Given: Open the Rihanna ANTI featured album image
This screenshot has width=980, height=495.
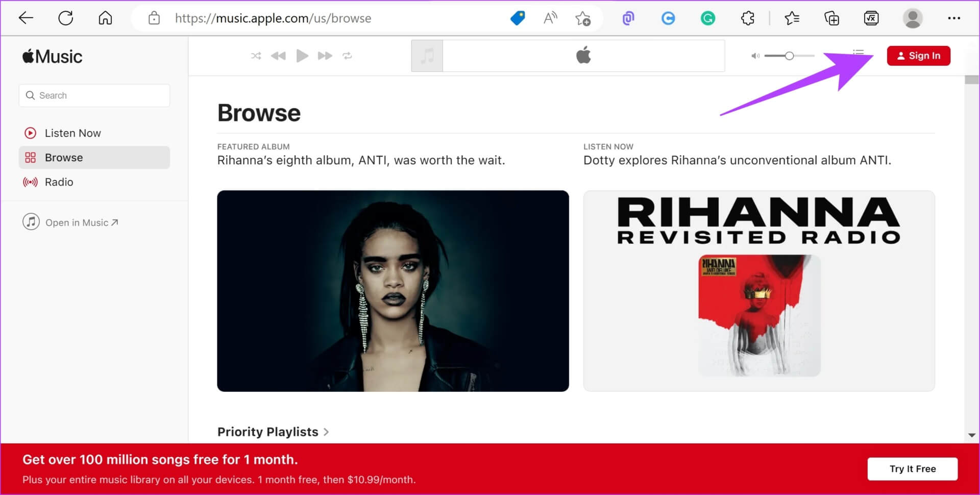Looking at the screenshot, I should coord(393,291).
